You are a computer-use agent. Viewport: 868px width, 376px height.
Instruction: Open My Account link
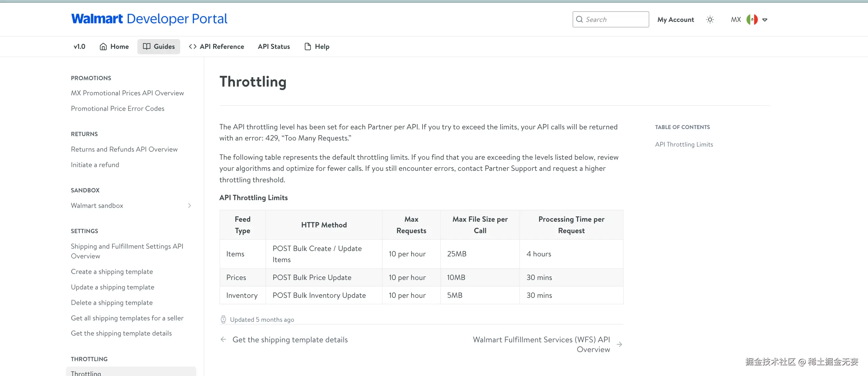coord(675,20)
